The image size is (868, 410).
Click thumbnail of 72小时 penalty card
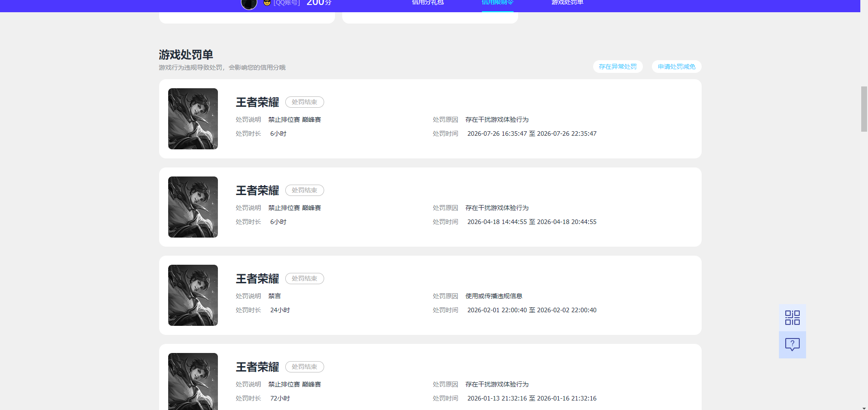pyautogui.click(x=193, y=381)
